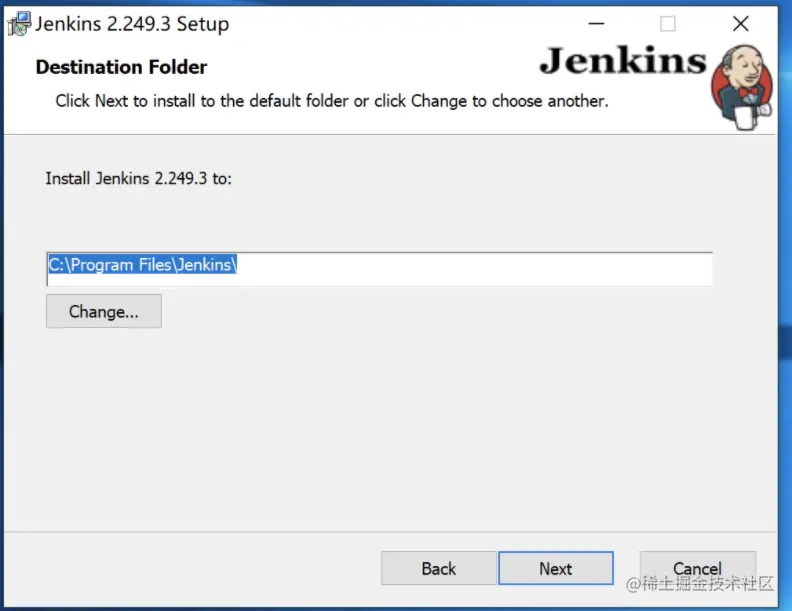Viewport: 792px width, 611px height.
Task: Click the Jenkins butler logo image
Action: (742, 87)
